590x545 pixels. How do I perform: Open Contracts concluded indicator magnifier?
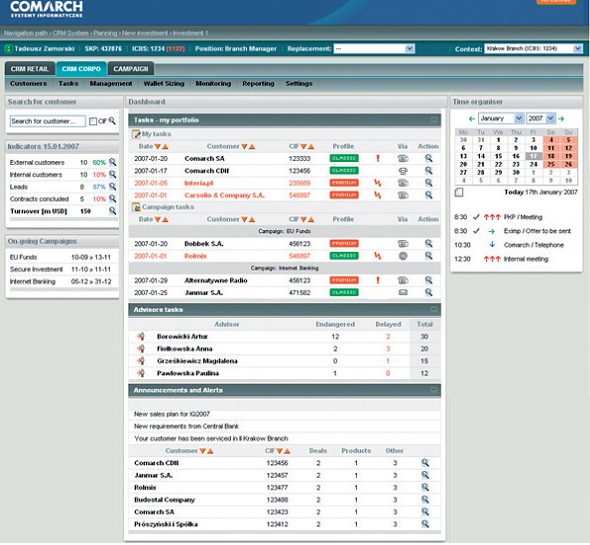(112, 198)
